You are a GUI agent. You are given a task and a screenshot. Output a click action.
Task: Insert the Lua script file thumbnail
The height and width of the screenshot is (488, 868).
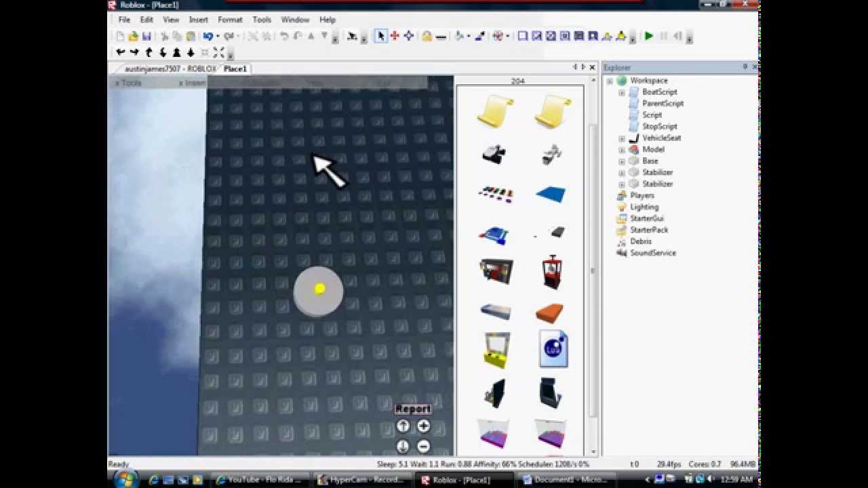(x=553, y=349)
